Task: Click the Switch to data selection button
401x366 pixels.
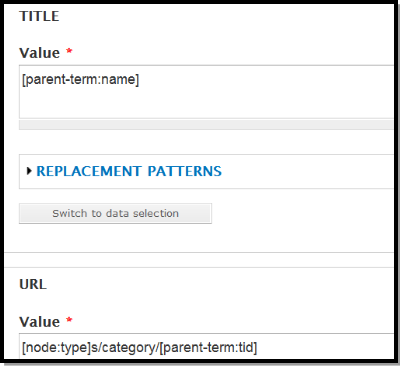Action: click(x=115, y=213)
